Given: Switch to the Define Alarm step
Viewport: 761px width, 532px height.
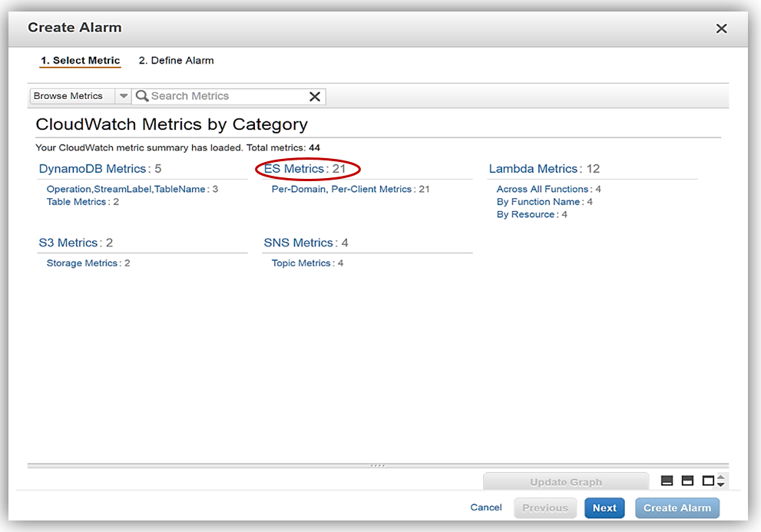Looking at the screenshot, I should (176, 60).
